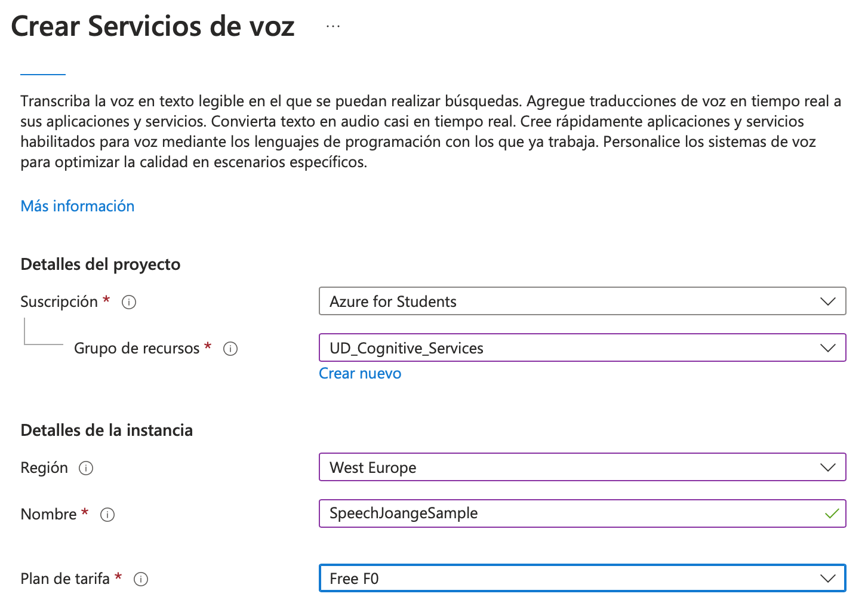The width and height of the screenshot is (868, 609).
Task: Click the chevron on Plan de tarifa
Action: coord(827,578)
